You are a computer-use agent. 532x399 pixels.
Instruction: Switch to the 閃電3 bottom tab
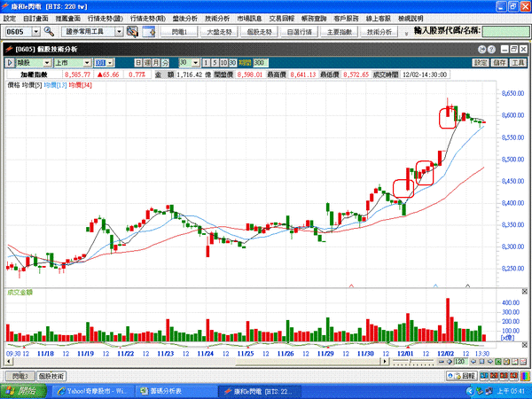(x=20, y=376)
